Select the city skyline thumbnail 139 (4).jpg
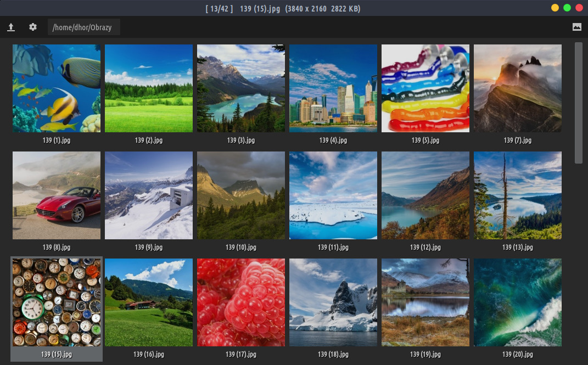Viewport: 588px width, 365px height. [333, 88]
